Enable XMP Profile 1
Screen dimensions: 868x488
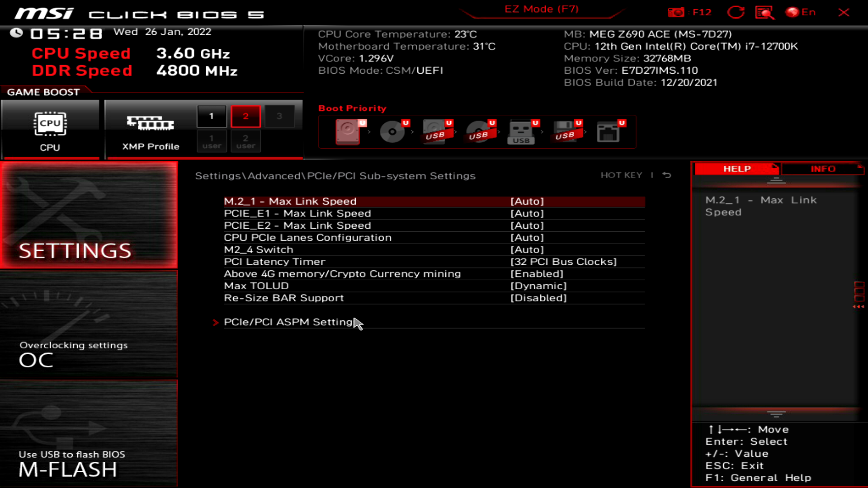[211, 116]
